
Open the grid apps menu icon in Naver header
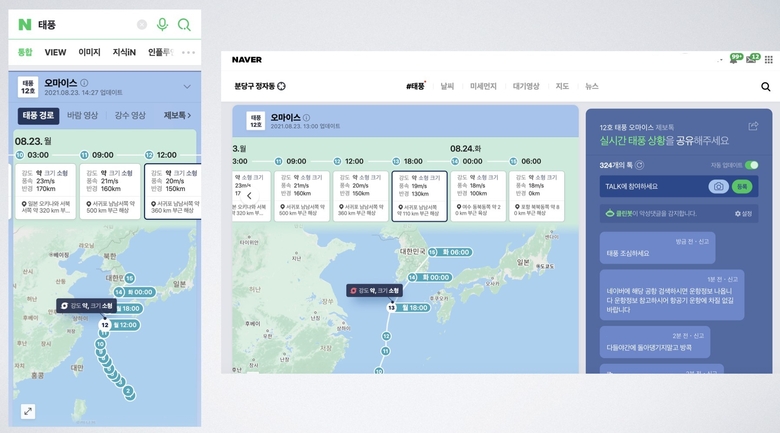click(769, 59)
